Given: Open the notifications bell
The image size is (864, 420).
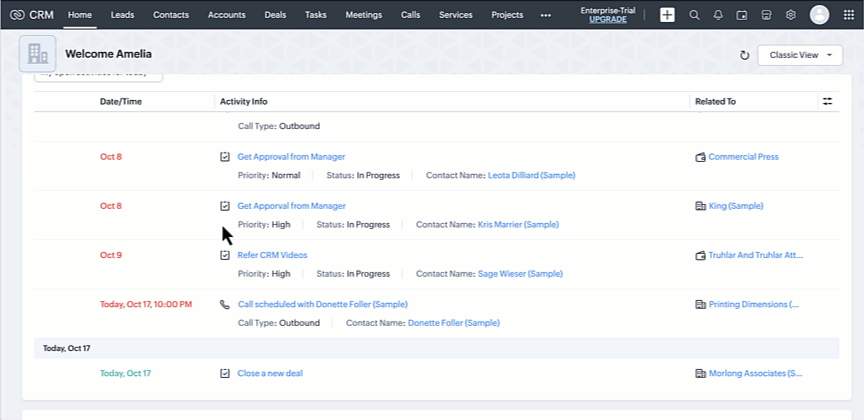Looking at the screenshot, I should [x=718, y=15].
